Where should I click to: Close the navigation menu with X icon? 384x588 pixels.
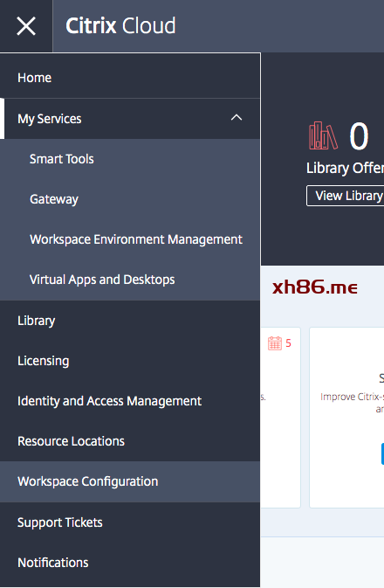tap(26, 26)
